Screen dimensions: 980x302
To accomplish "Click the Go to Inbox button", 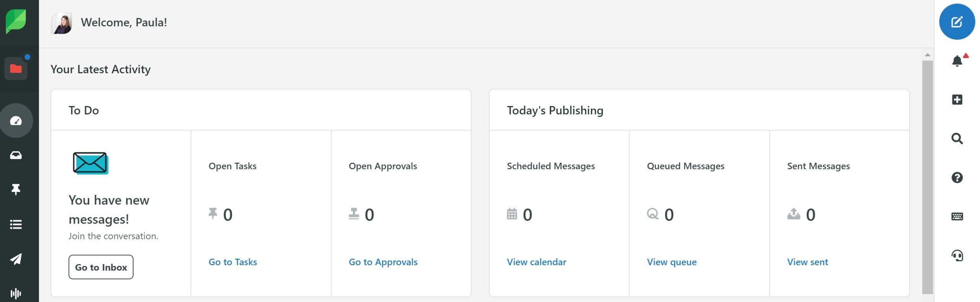I will coord(101,267).
